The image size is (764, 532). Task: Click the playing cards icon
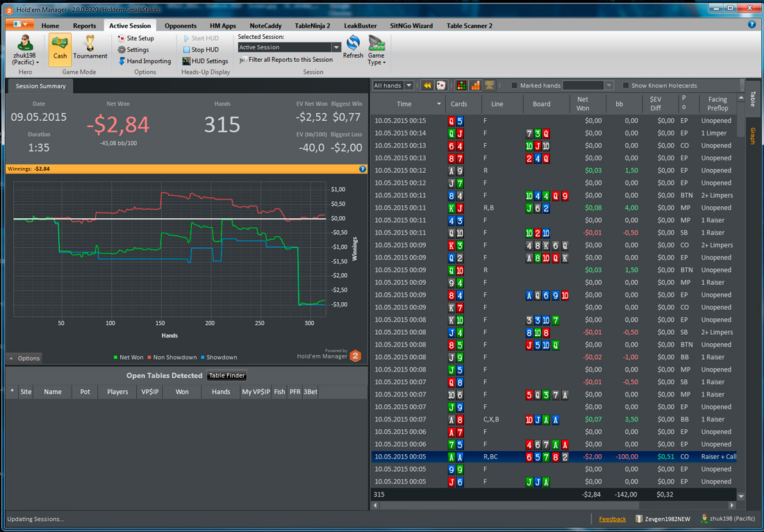click(440, 85)
